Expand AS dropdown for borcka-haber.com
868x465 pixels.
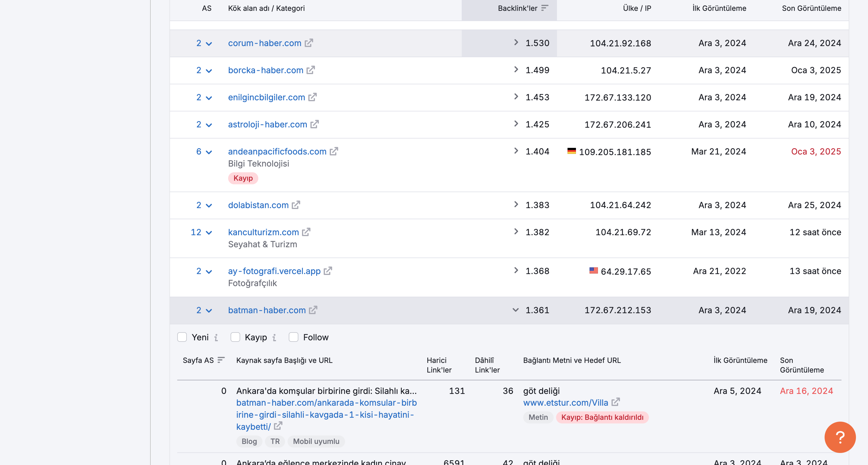pyautogui.click(x=209, y=71)
